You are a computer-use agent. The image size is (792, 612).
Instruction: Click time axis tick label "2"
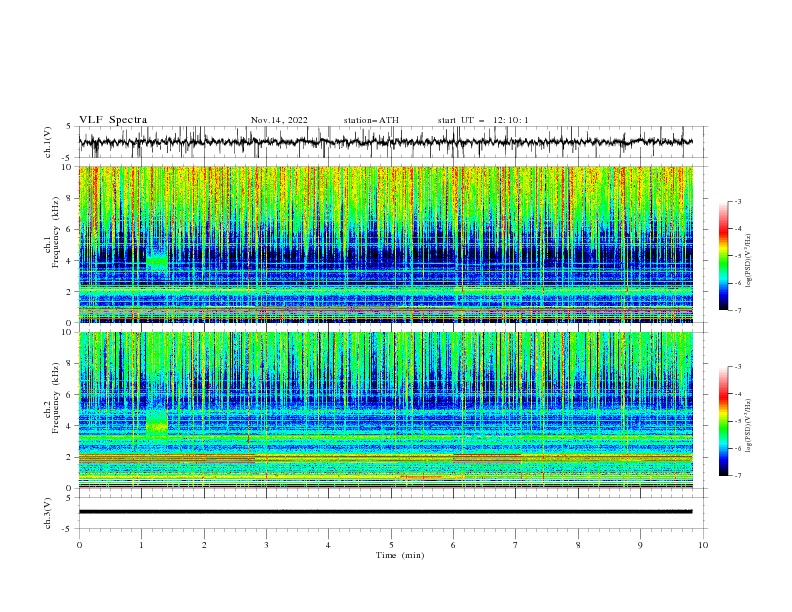coord(204,545)
